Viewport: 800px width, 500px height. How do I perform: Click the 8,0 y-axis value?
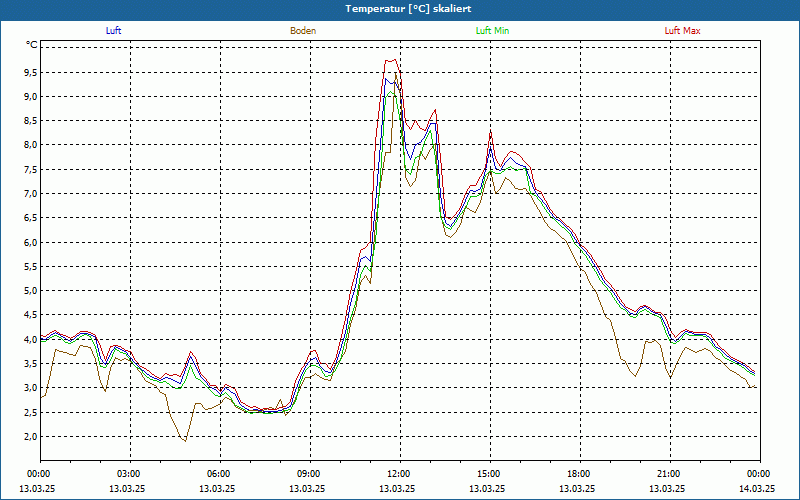[31, 145]
